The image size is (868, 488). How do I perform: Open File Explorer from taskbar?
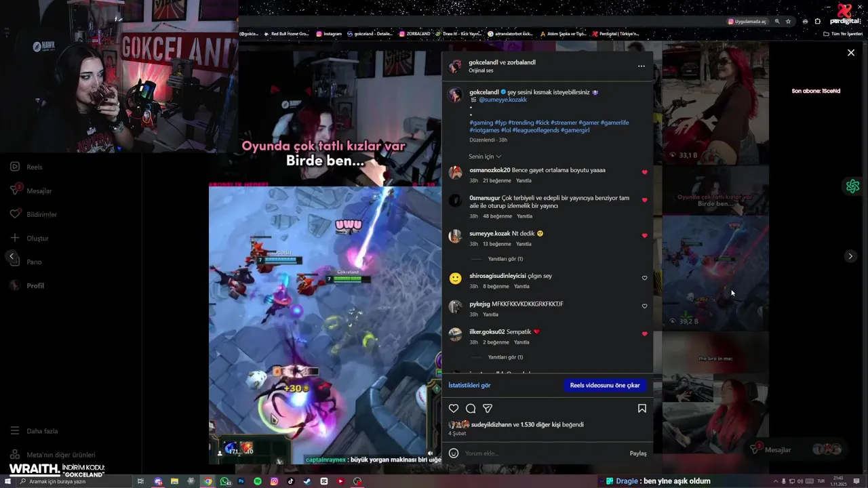174,481
